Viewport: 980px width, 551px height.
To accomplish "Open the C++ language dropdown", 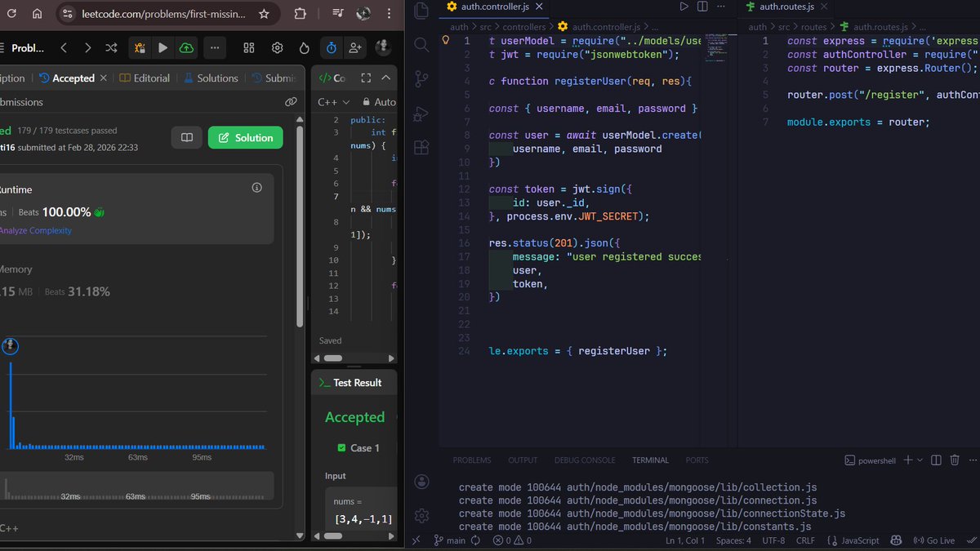I will (x=333, y=102).
